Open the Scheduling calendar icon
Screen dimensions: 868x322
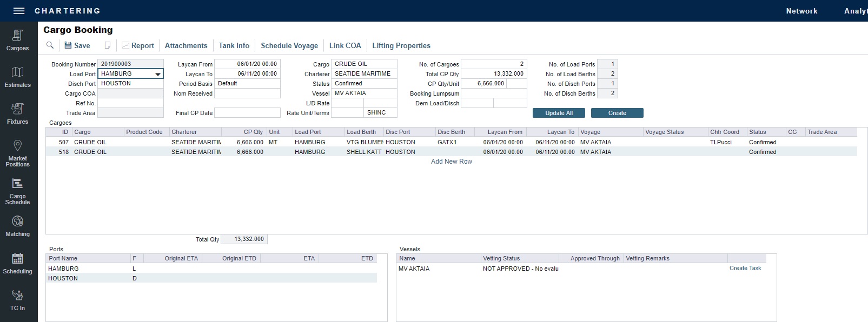(18, 263)
